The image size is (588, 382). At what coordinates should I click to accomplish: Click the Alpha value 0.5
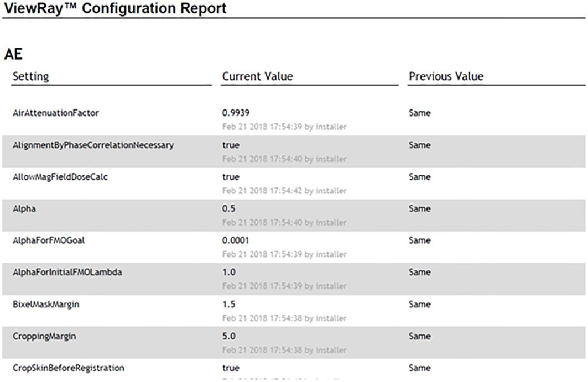coord(229,208)
